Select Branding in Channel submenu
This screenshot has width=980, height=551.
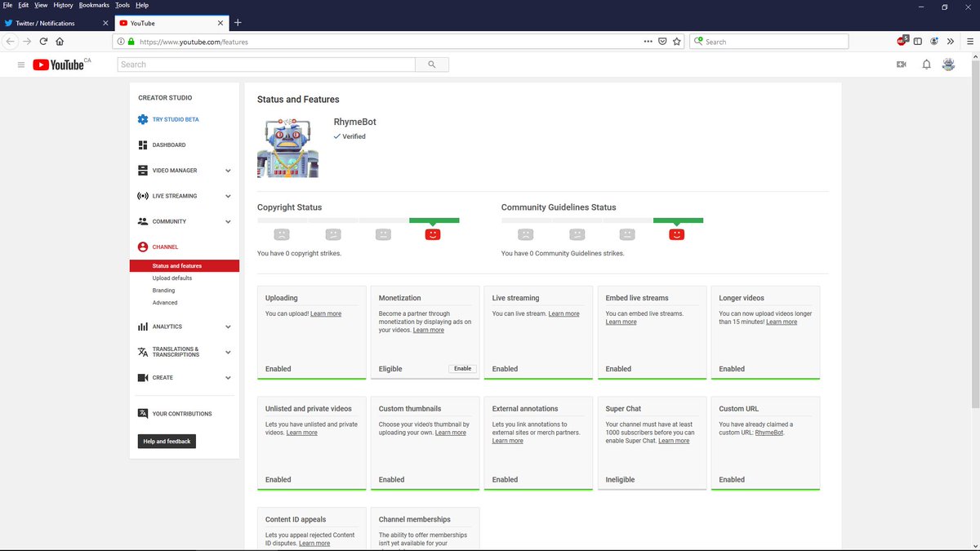click(163, 291)
